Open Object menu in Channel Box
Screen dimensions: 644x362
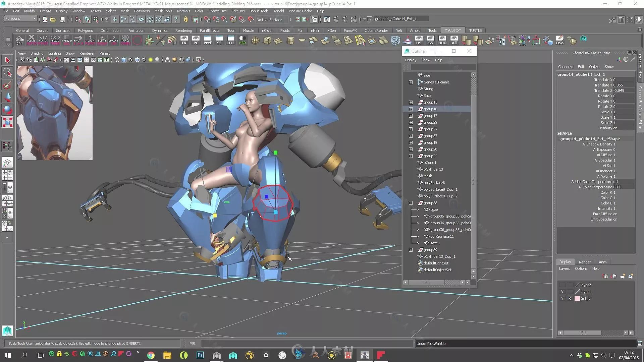pyautogui.click(x=594, y=67)
